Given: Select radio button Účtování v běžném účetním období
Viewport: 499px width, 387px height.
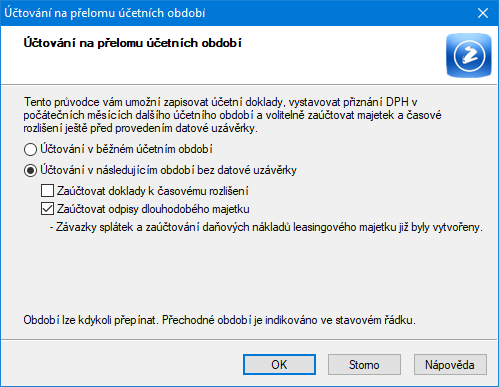Looking at the screenshot, I should click(x=30, y=149).
